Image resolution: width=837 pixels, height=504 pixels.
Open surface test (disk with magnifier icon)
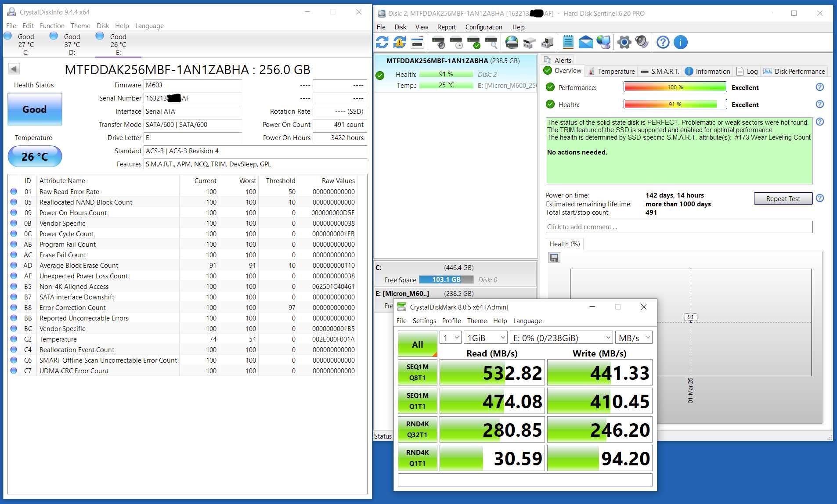click(x=491, y=42)
